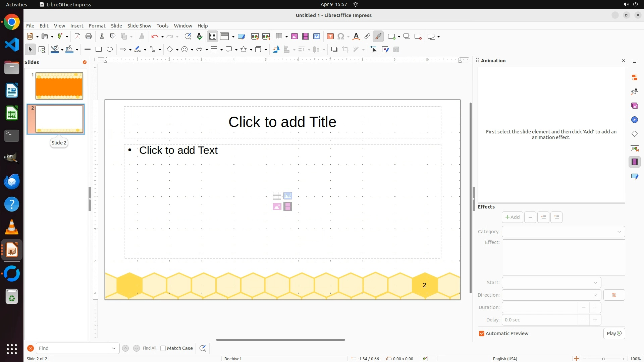Click the Print icon in the toolbar
The width and height of the screenshot is (644, 362).
tap(89, 37)
